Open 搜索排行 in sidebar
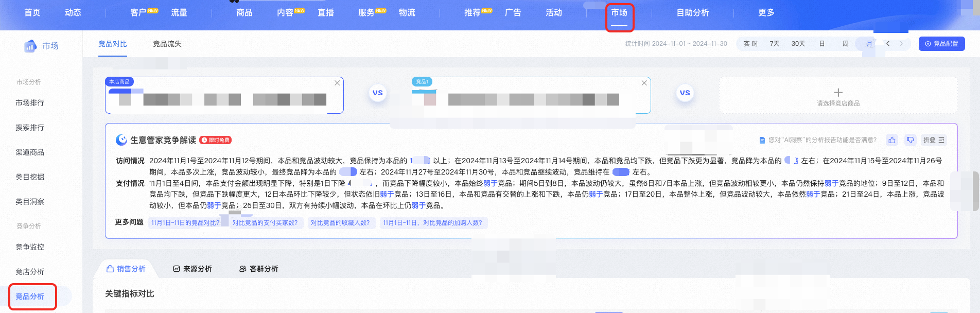This screenshot has height=313, width=980. click(x=30, y=128)
